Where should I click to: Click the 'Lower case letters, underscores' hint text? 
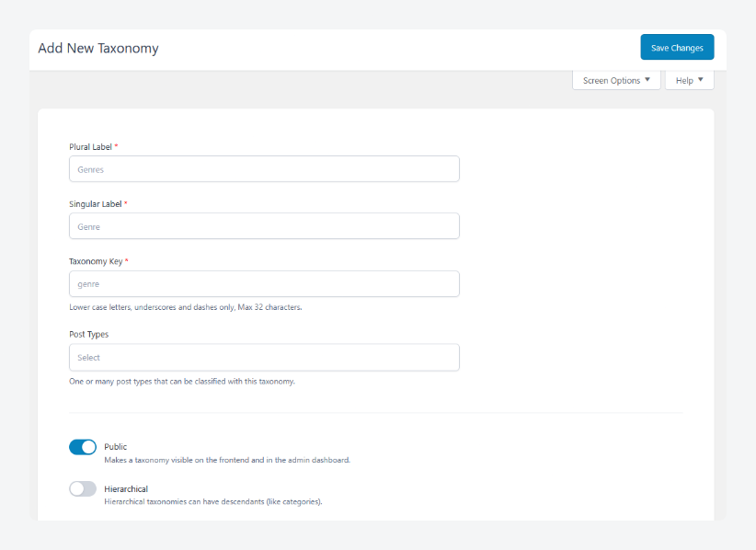(x=186, y=307)
